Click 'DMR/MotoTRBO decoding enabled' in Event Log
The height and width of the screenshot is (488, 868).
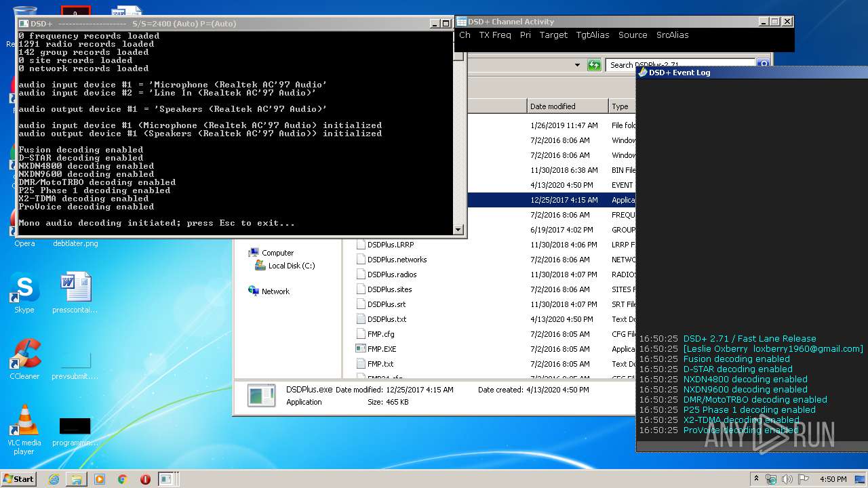tap(755, 400)
